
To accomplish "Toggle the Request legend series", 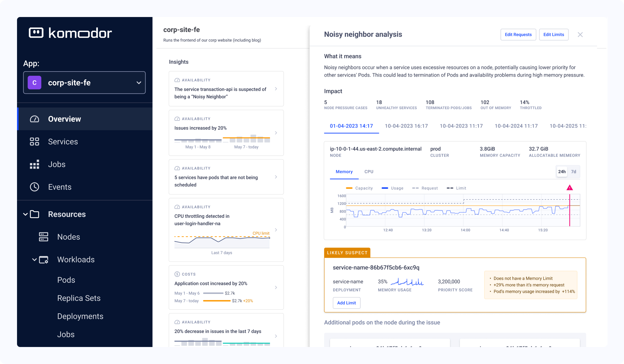I will (x=425, y=188).
